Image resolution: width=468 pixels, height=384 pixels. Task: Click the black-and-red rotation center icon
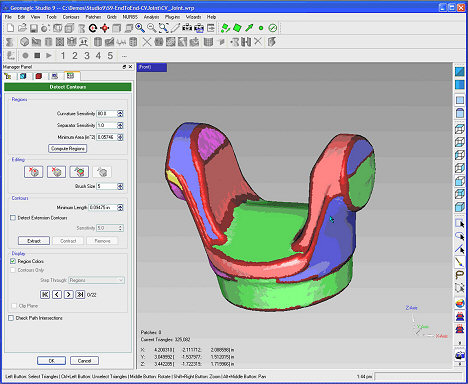pyautogui.click(x=93, y=28)
